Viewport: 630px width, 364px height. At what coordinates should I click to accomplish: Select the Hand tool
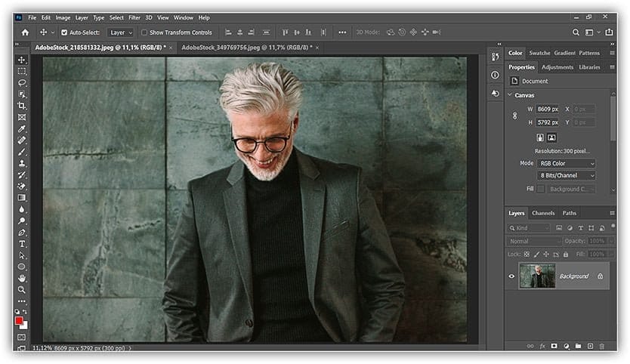coord(22,278)
